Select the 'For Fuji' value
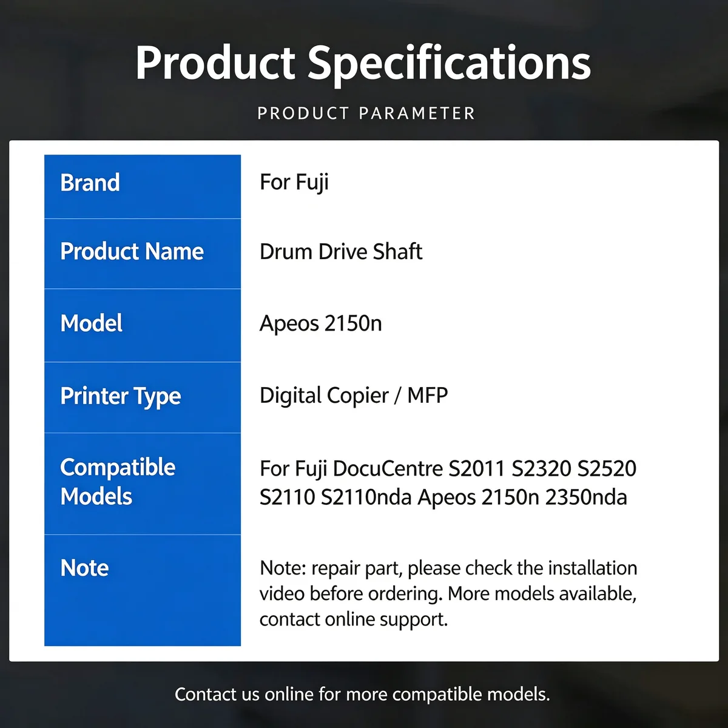The height and width of the screenshot is (728, 728). [294, 183]
